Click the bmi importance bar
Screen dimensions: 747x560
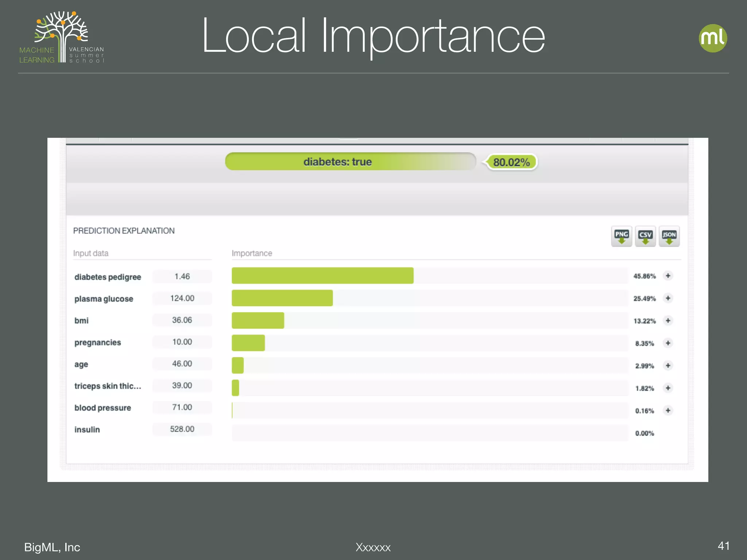(258, 320)
